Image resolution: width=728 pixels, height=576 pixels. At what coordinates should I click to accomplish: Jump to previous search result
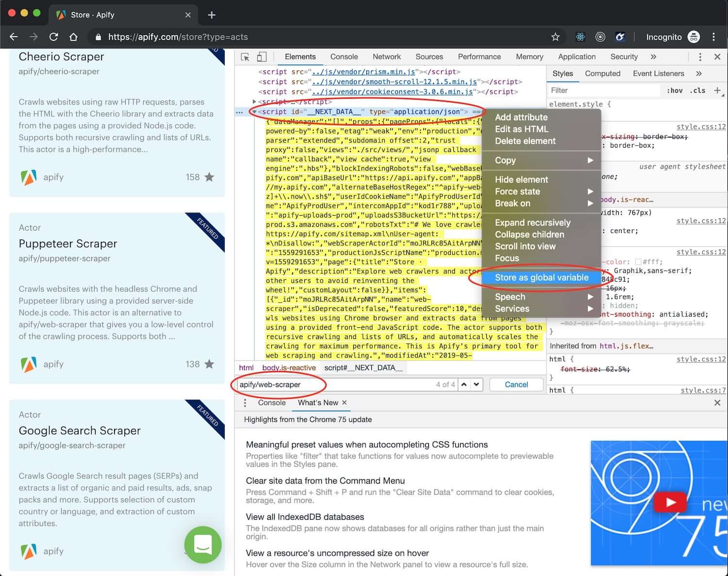(x=464, y=384)
